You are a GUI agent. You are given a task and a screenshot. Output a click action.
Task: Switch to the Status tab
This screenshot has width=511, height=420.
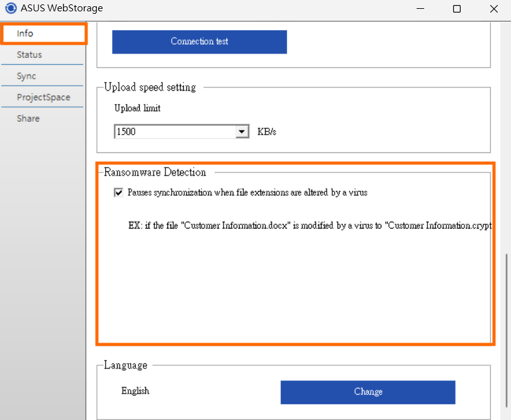click(x=42, y=54)
